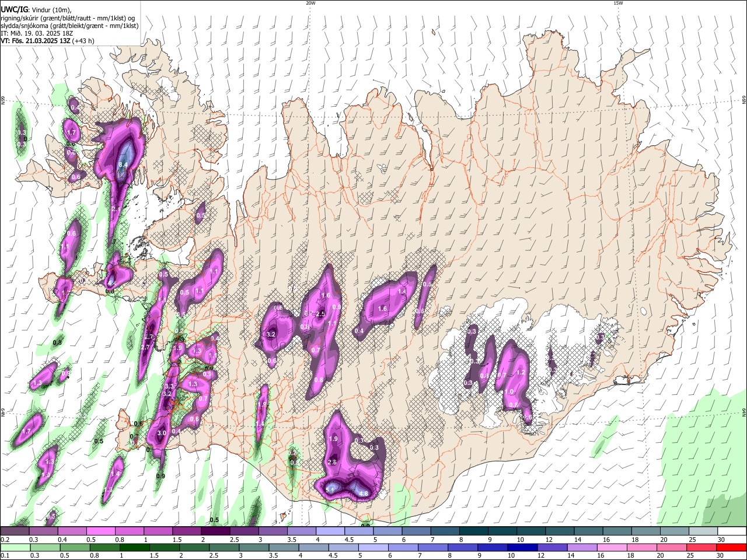Select lower legend swatch between 10 and 12
Screen dimensions: 747x560
[x=523, y=548]
